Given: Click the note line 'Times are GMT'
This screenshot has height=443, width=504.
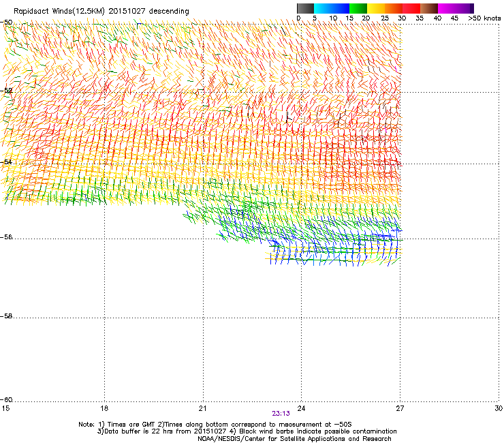Looking at the screenshot, I should [131, 425].
